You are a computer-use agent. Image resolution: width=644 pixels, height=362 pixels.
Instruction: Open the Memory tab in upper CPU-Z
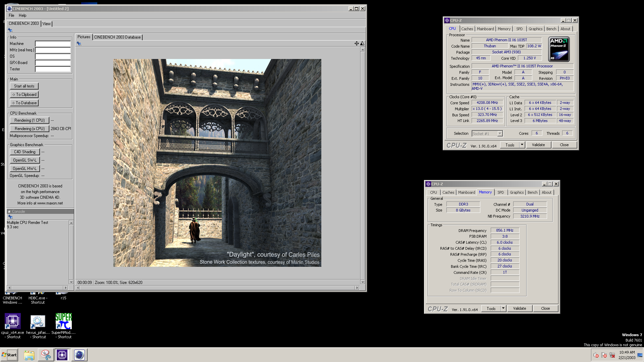click(504, 29)
